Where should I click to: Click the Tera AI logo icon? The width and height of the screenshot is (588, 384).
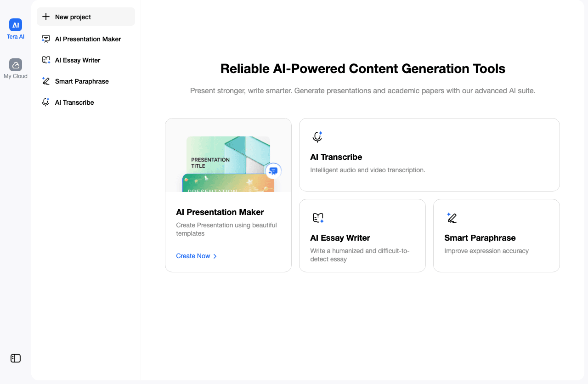point(15,25)
